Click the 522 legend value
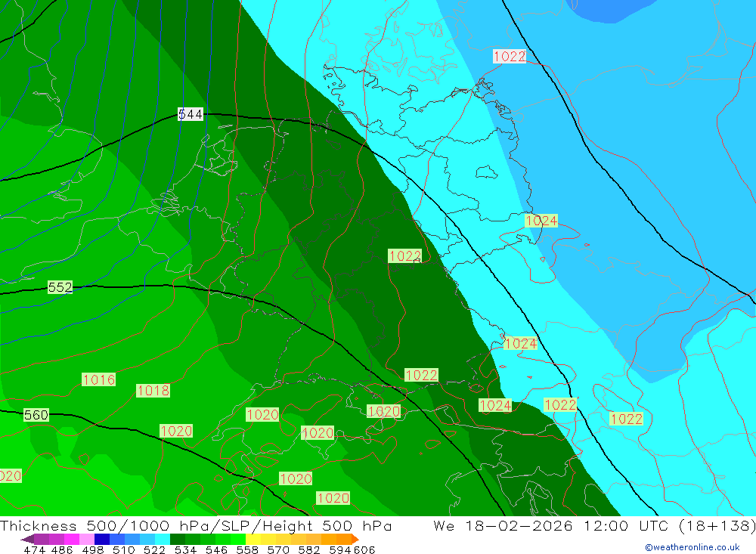The height and width of the screenshot is (554, 756). pyautogui.click(x=155, y=549)
